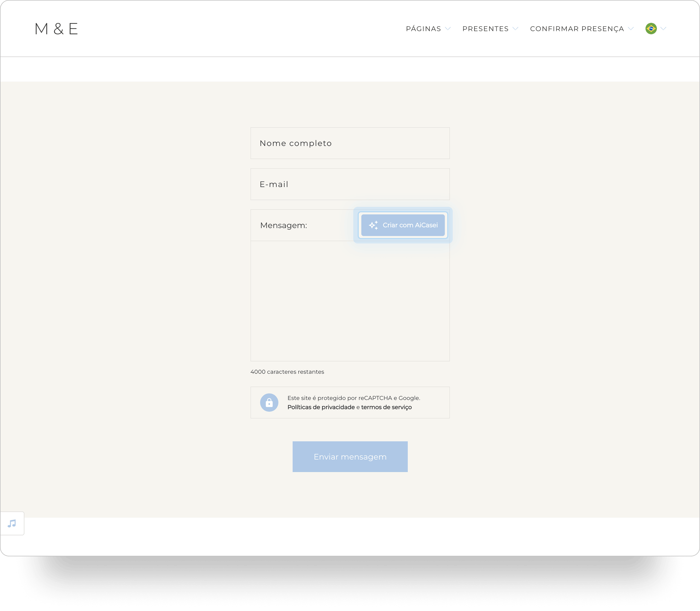Click the 4000 caracteres restantes counter
This screenshot has height=611, width=700.
pos(287,372)
